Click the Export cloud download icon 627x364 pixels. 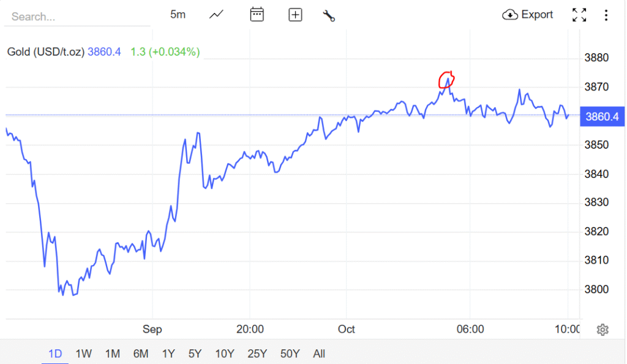click(x=510, y=15)
